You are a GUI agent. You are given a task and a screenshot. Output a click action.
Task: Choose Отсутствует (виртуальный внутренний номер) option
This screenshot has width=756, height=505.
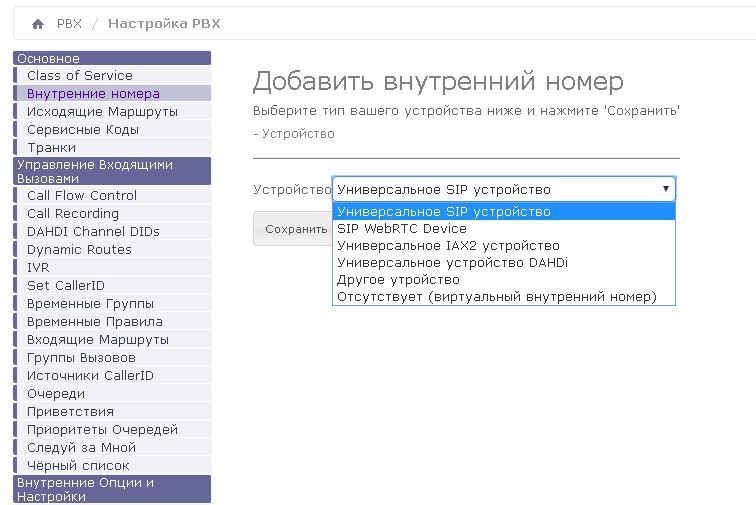click(x=504, y=297)
